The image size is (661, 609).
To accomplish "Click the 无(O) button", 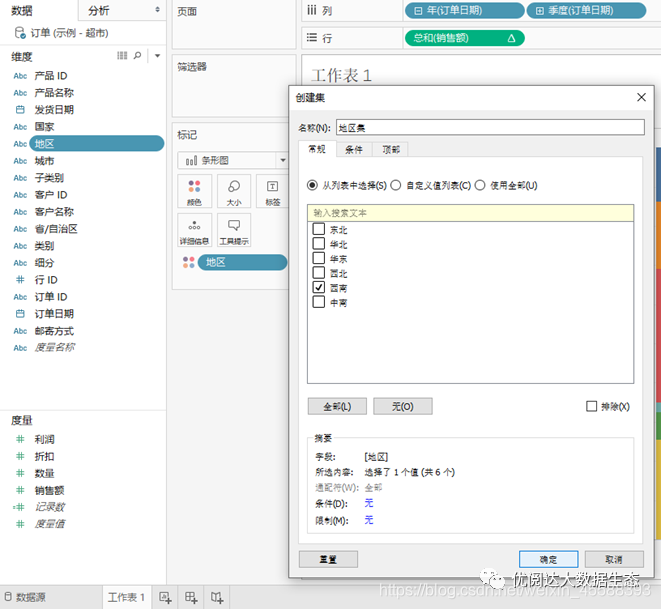I will click(403, 406).
